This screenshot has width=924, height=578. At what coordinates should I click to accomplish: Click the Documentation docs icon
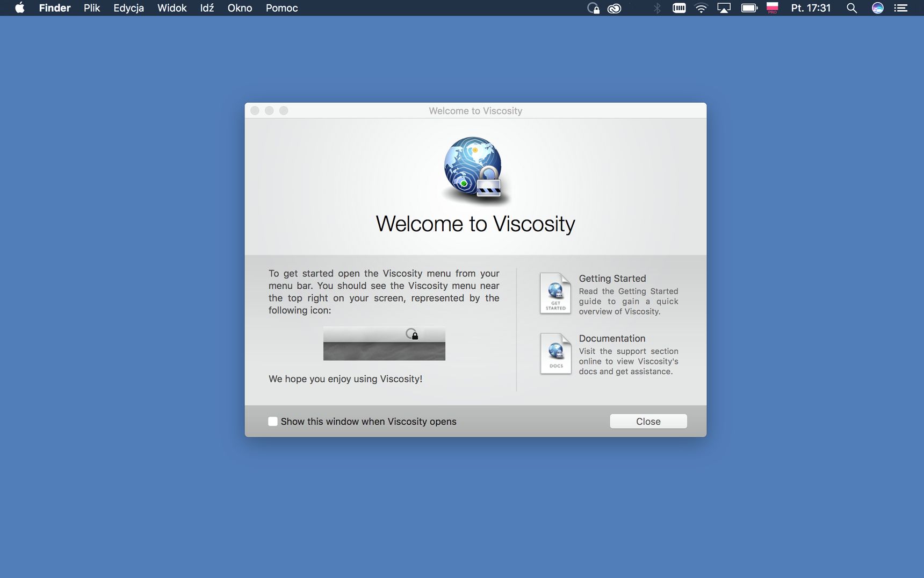click(555, 354)
